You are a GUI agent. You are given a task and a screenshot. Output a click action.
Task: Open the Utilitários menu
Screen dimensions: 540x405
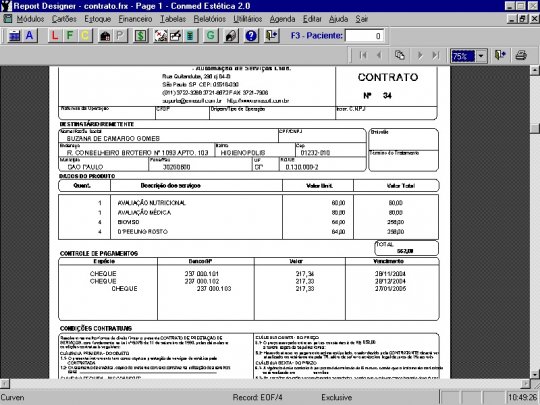pyautogui.click(x=248, y=19)
